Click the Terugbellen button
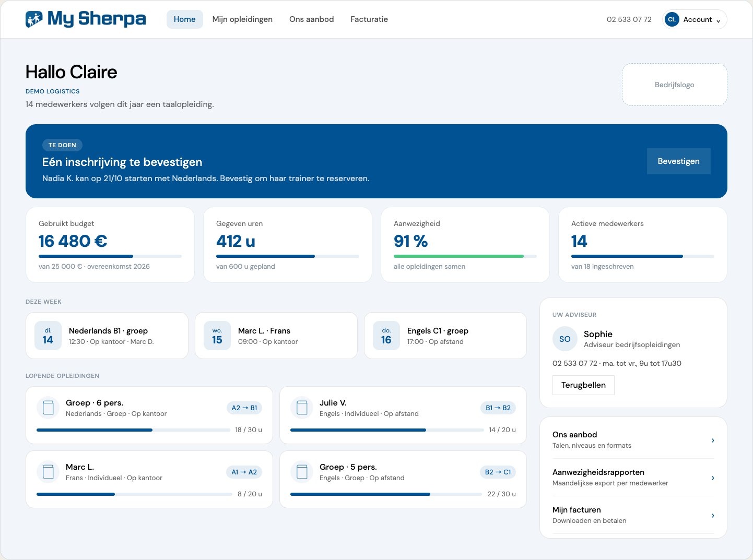The width and height of the screenshot is (753, 560). [x=583, y=385]
